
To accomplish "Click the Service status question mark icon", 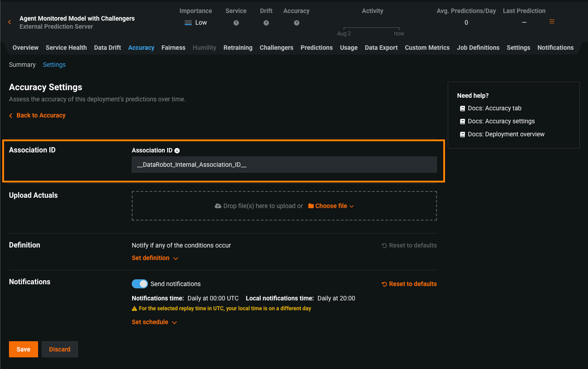I will tap(236, 23).
